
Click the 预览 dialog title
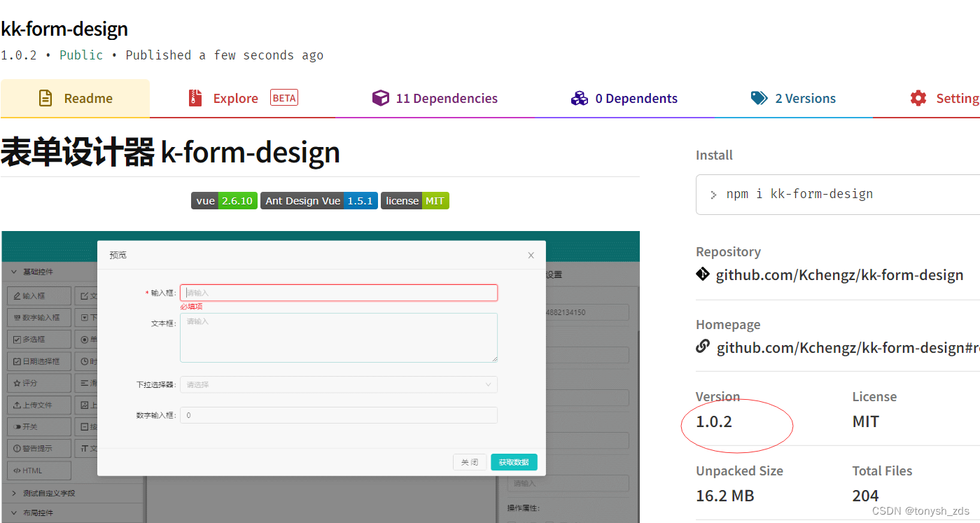[x=118, y=255]
